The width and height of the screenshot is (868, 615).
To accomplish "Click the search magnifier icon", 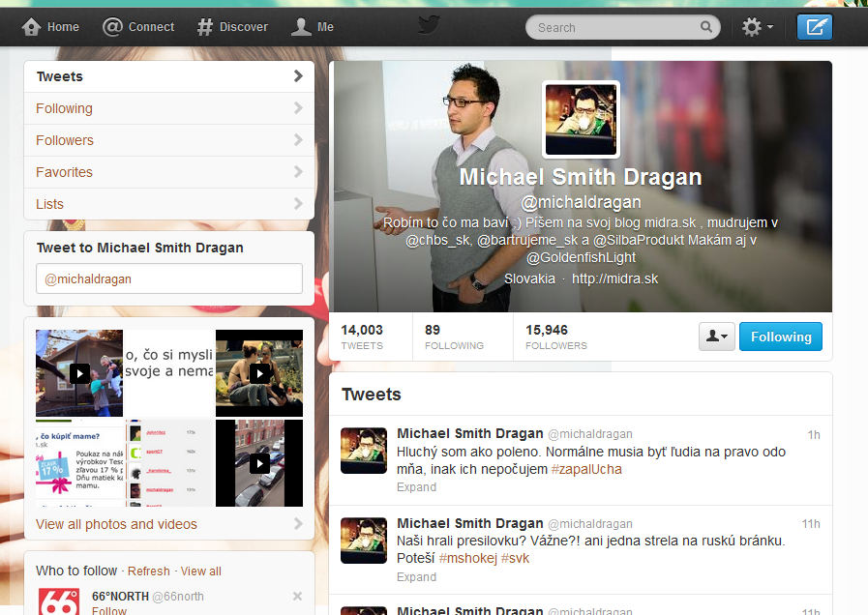I will click(x=705, y=26).
